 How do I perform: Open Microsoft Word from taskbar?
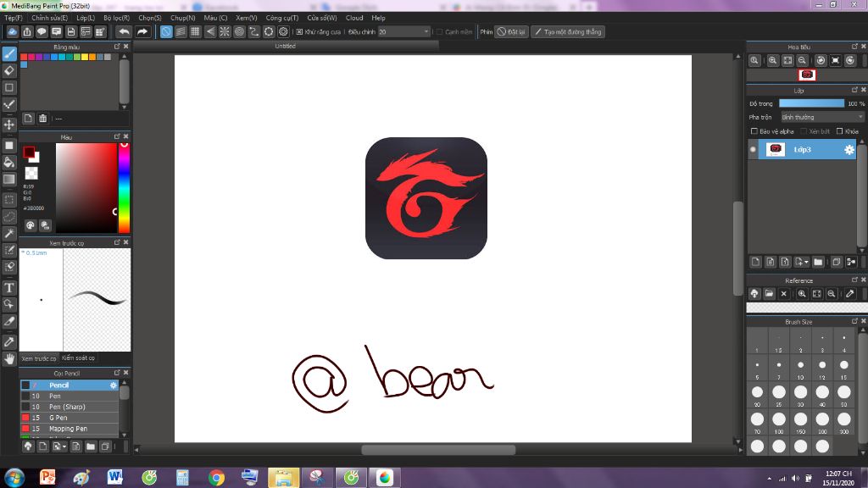[115, 478]
